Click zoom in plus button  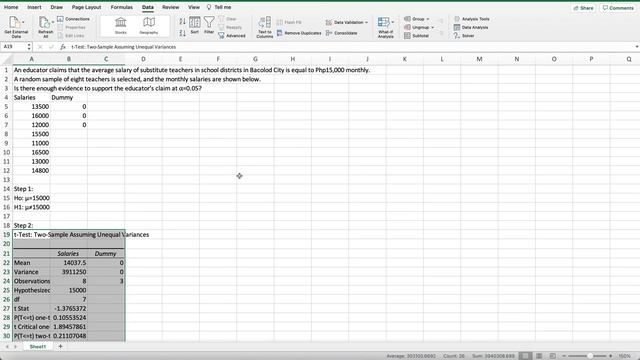[x=611, y=356]
